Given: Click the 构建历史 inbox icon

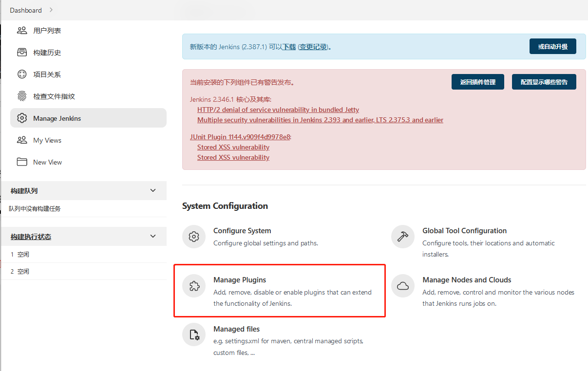Looking at the screenshot, I should click(x=22, y=53).
